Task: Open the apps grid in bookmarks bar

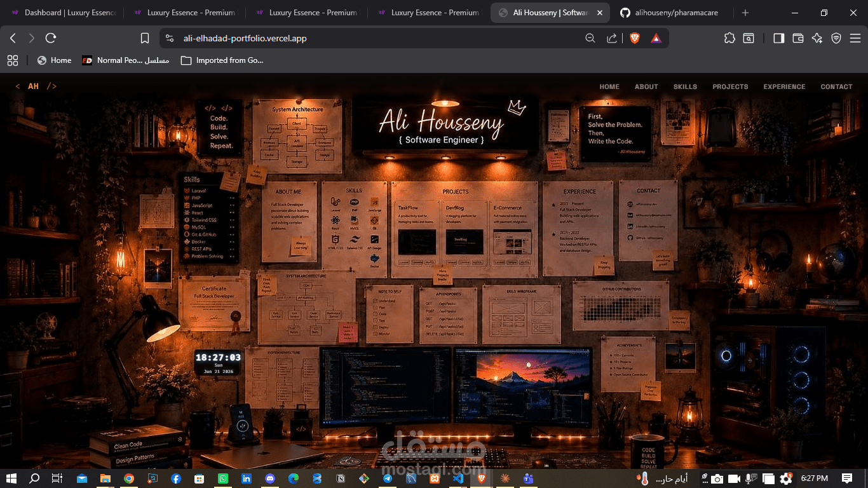Action: point(13,60)
